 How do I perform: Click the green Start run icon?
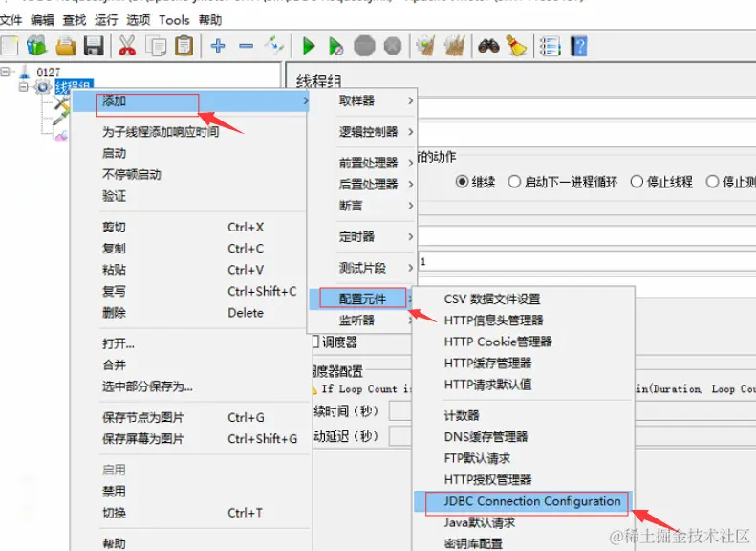[309, 46]
